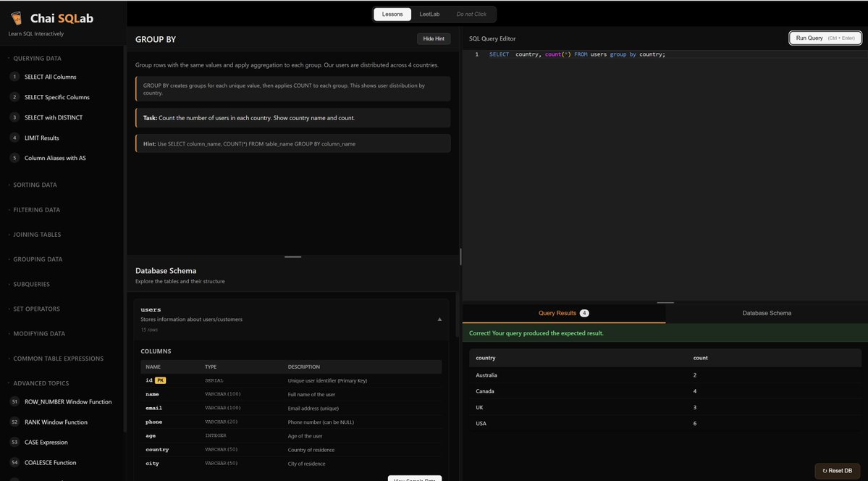Switch to the LeetLab tab
The height and width of the screenshot is (481, 868).
429,14
